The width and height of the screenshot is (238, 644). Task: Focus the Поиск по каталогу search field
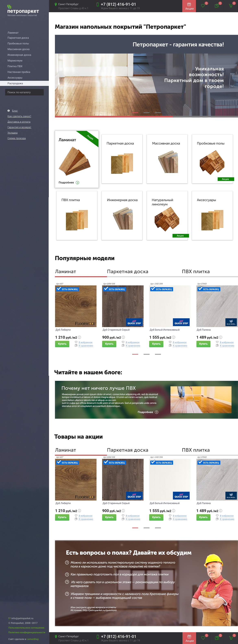click(24, 92)
